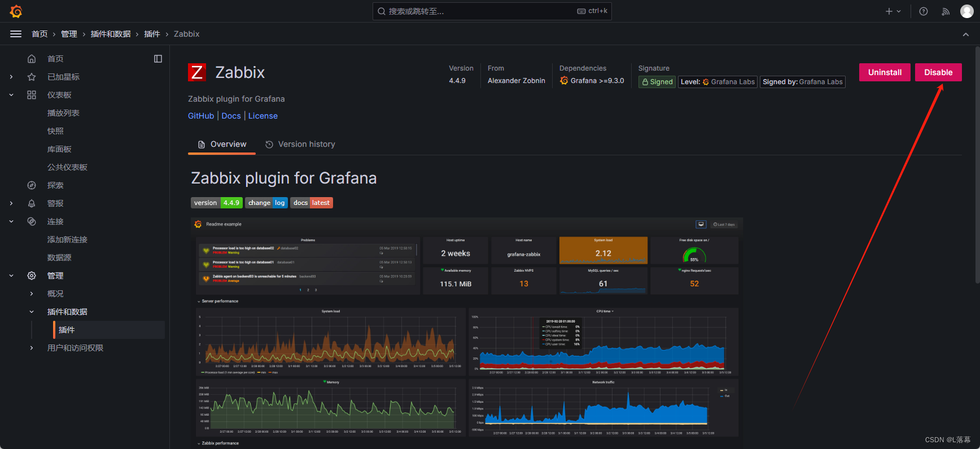Click the compass explore icon
This screenshot has width=980, height=449.
click(x=32, y=185)
